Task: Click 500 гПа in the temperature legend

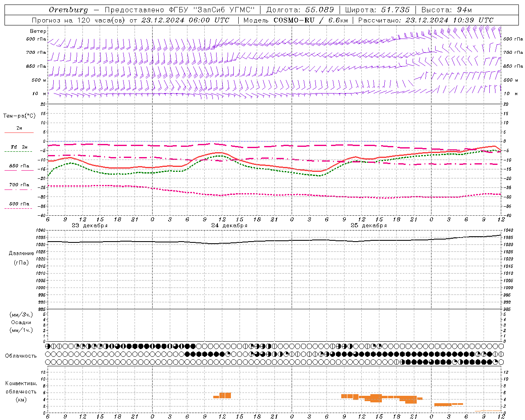Action: (19, 204)
